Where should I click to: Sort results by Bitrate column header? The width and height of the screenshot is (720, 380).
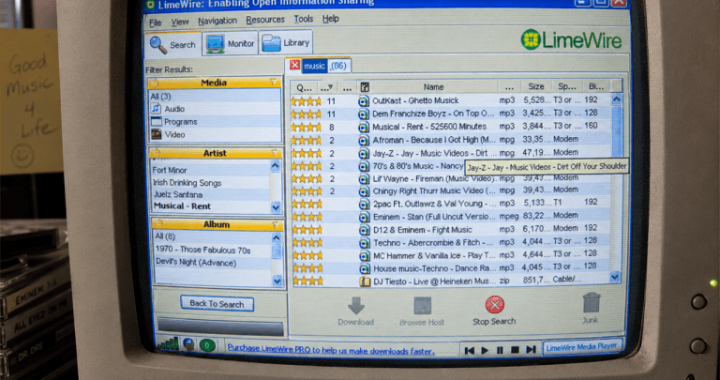597,86
